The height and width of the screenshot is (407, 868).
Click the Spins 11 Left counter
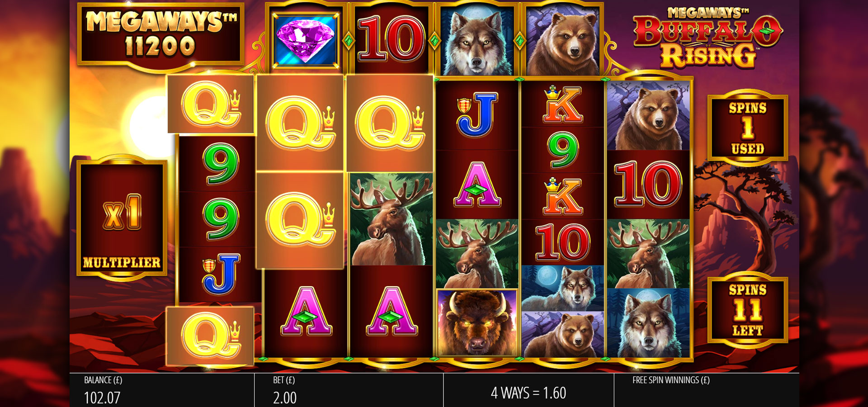(747, 310)
